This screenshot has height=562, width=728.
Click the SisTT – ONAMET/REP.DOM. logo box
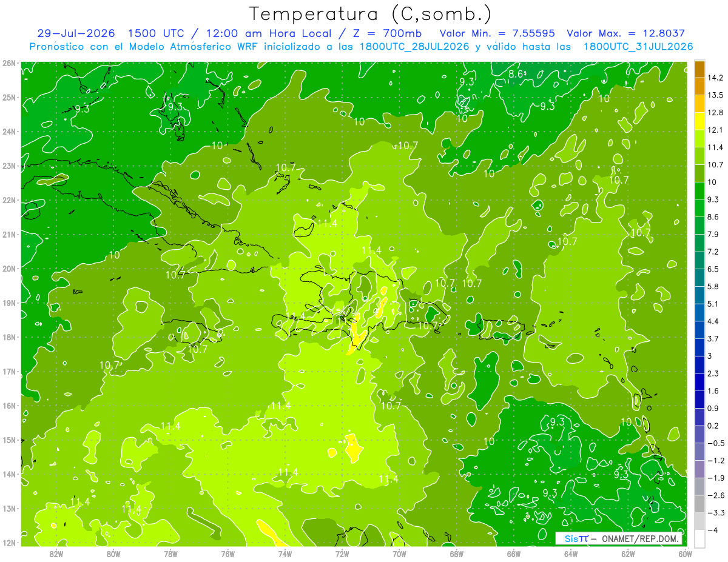click(x=618, y=538)
